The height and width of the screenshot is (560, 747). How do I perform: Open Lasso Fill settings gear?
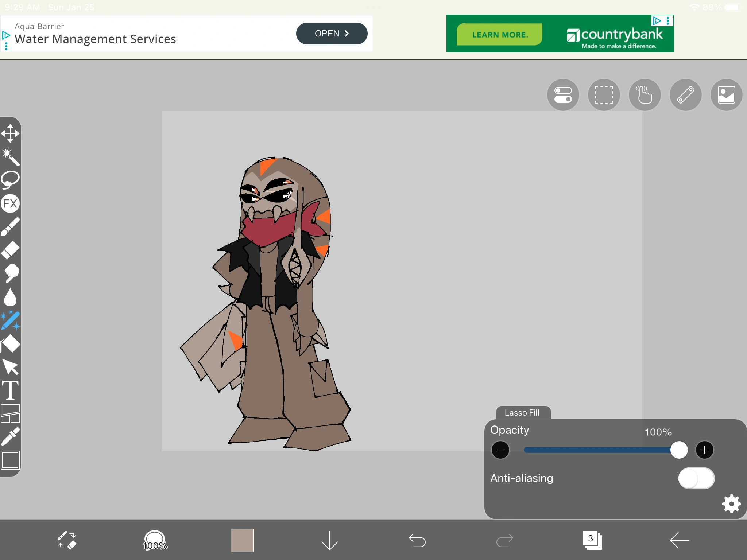[x=731, y=504]
